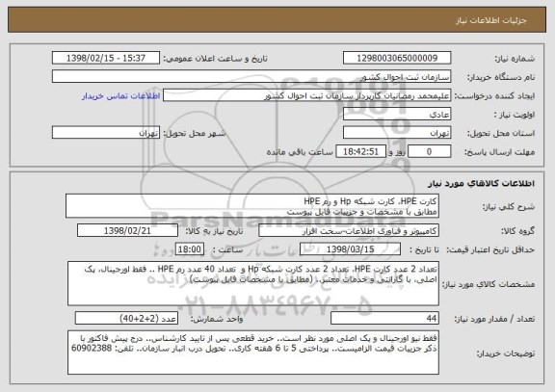
Task: Click the price validity date field 1398/03/15
Action: pos(350,249)
